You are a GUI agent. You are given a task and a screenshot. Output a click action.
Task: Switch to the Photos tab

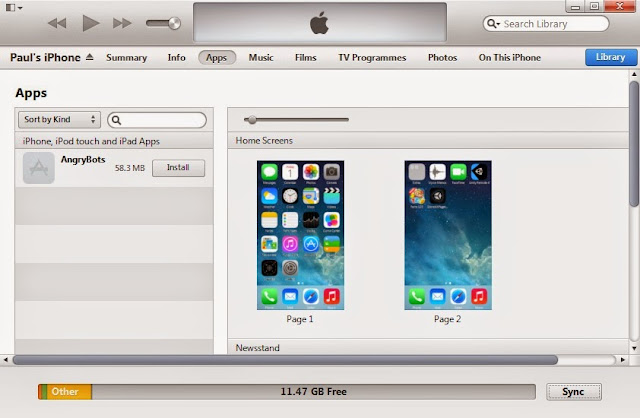point(442,58)
